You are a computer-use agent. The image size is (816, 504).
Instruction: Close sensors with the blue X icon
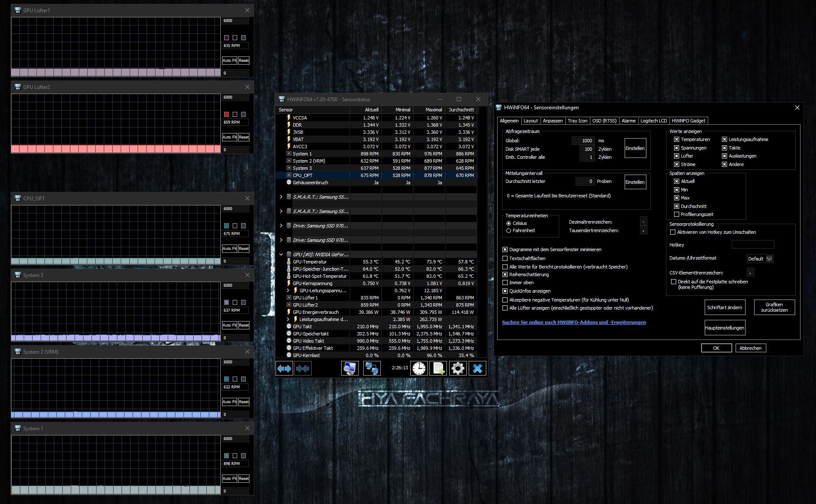point(477,368)
